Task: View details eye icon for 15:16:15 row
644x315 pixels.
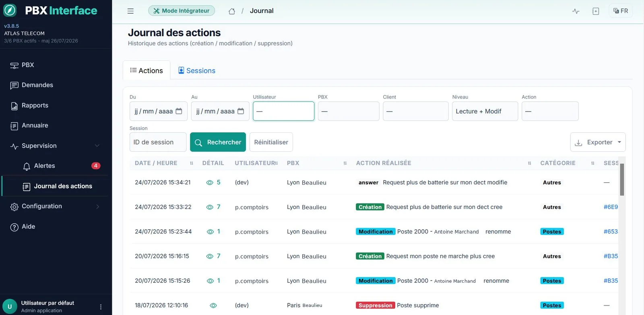Action: (x=210, y=256)
